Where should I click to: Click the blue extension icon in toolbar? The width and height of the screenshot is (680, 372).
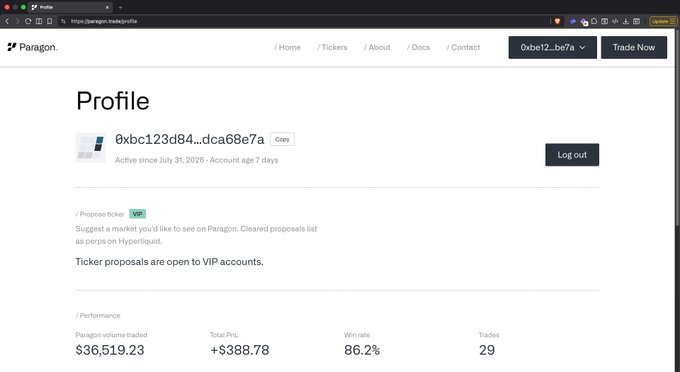pyautogui.click(x=572, y=21)
